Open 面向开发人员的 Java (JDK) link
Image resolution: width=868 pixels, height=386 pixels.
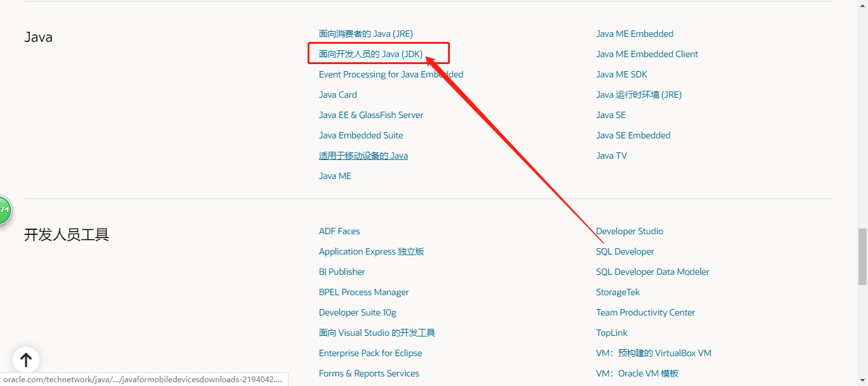coord(371,54)
